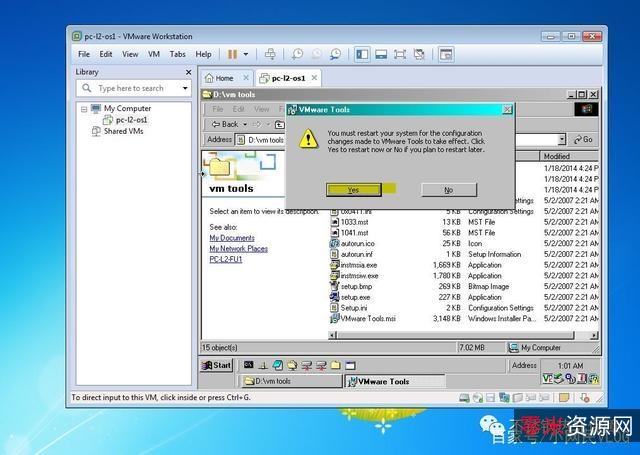This screenshot has height=455, width=640.
Task: Enter full screen mode icon
Action: pos(400,54)
